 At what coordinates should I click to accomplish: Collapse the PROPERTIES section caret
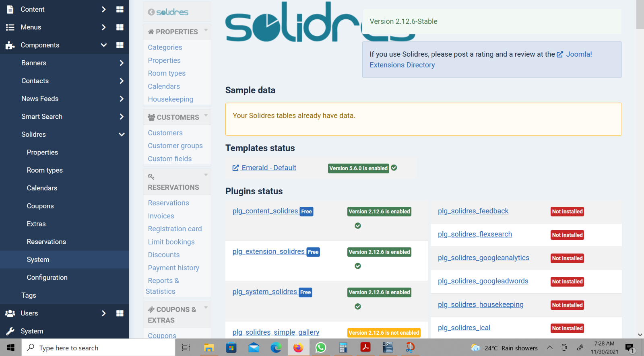(x=206, y=30)
